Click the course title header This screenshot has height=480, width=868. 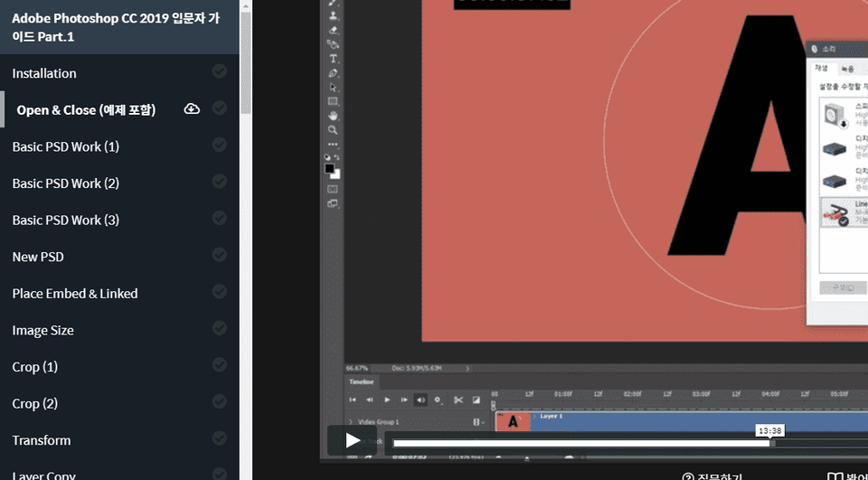pos(119,27)
